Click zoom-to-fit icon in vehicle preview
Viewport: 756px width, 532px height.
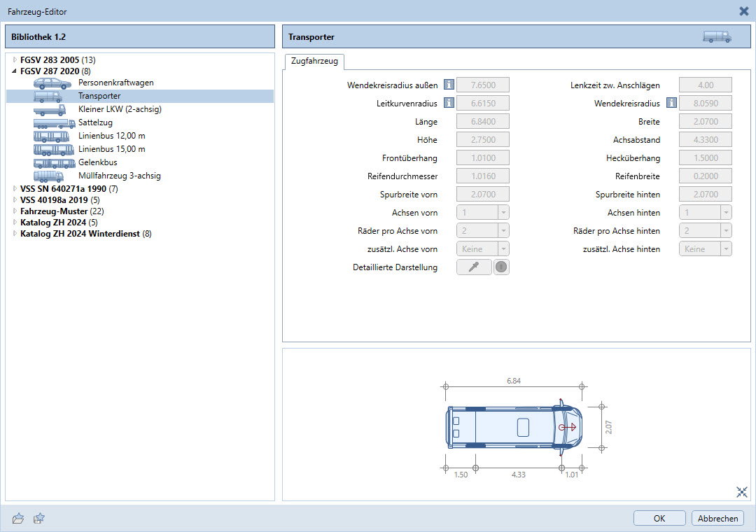coord(742,492)
